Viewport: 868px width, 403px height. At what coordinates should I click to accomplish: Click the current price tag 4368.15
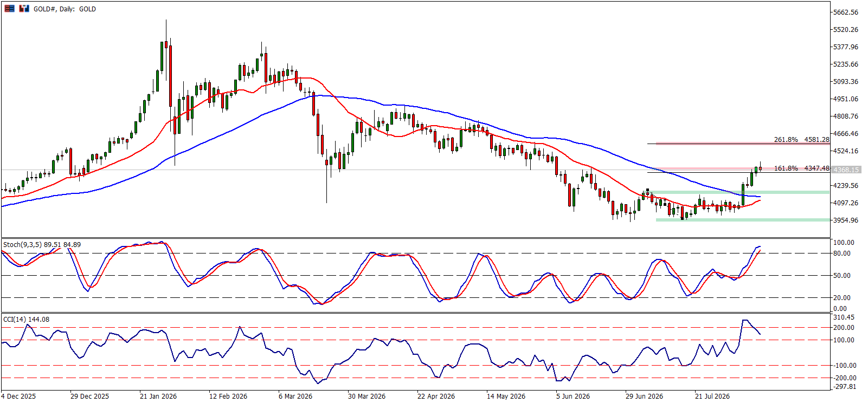[x=846, y=170]
